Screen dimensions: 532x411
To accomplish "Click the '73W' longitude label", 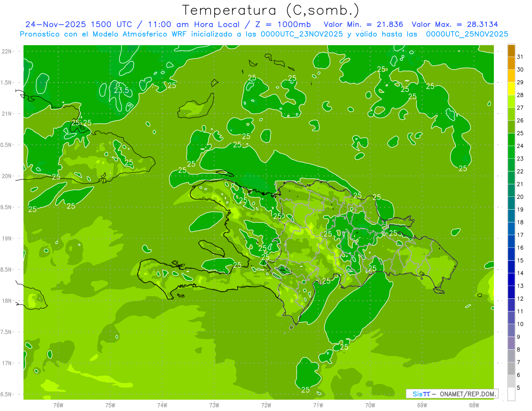I will pos(214,405).
